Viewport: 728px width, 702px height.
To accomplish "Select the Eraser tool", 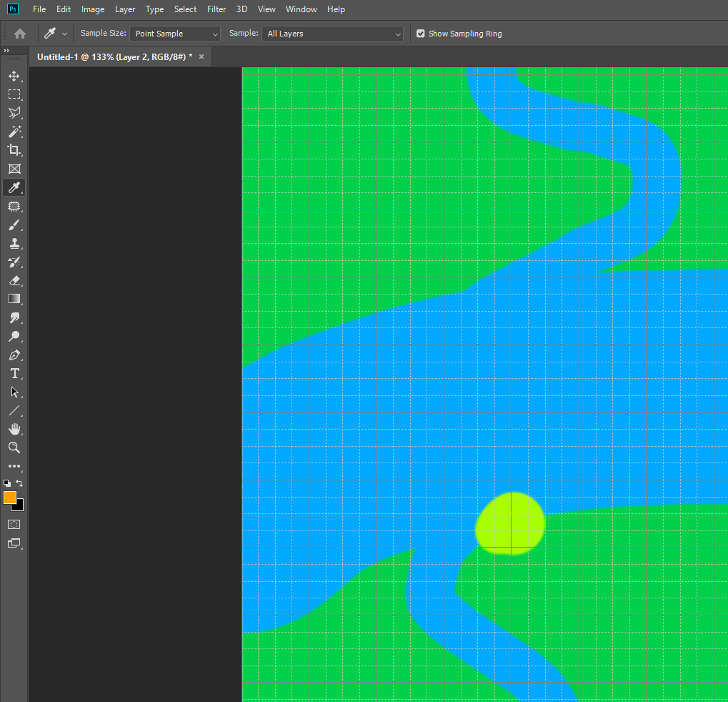I will pyautogui.click(x=14, y=281).
